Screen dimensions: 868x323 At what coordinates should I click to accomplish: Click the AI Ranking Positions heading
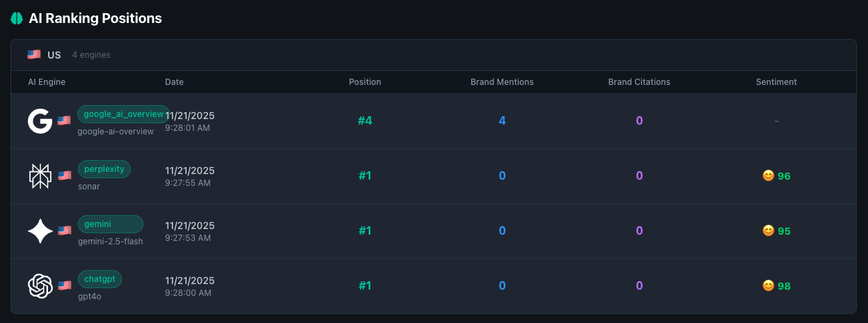[95, 19]
